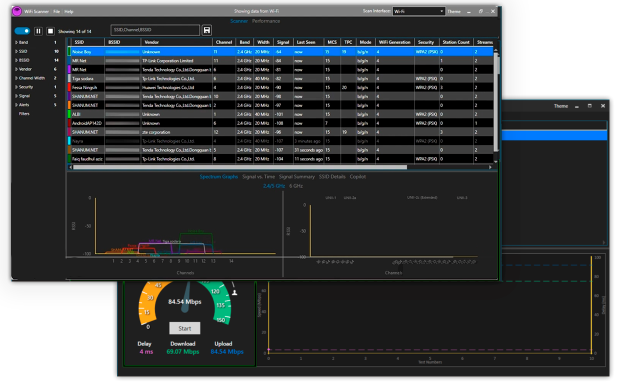620x383 pixels.
Task: Open the Copilot tab
Action: coord(357,177)
